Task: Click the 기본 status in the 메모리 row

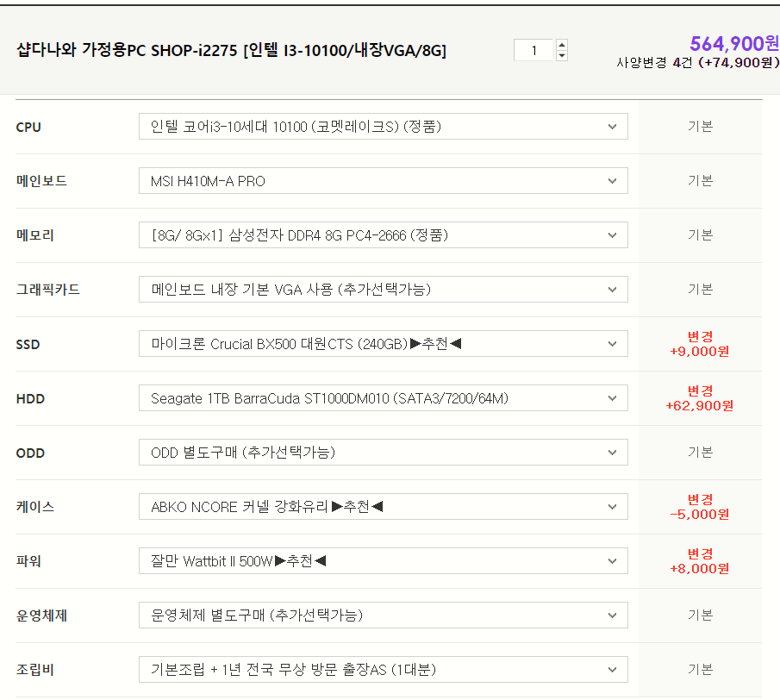Action: pos(701,234)
